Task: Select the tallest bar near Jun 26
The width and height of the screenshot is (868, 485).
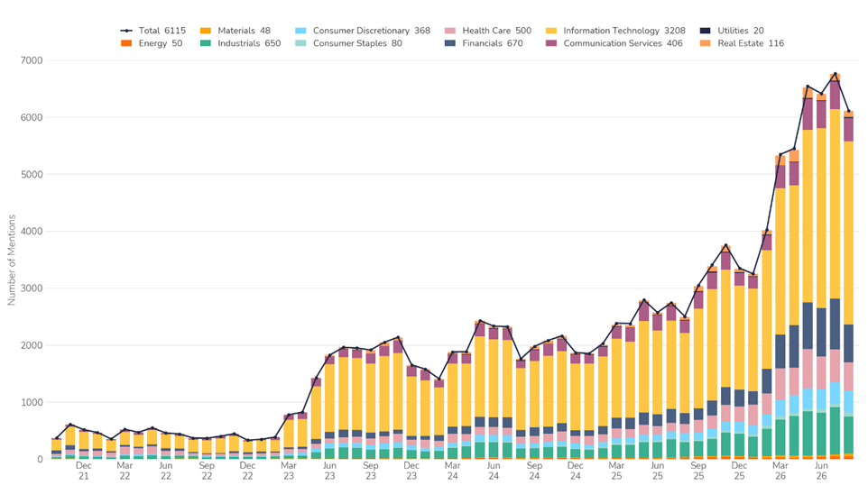Action: [x=835, y=266]
